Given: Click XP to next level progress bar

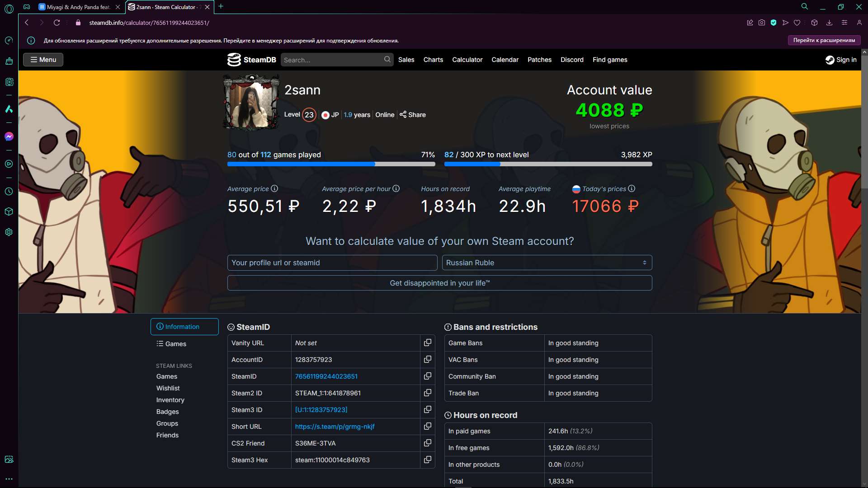Looking at the screenshot, I should point(548,164).
